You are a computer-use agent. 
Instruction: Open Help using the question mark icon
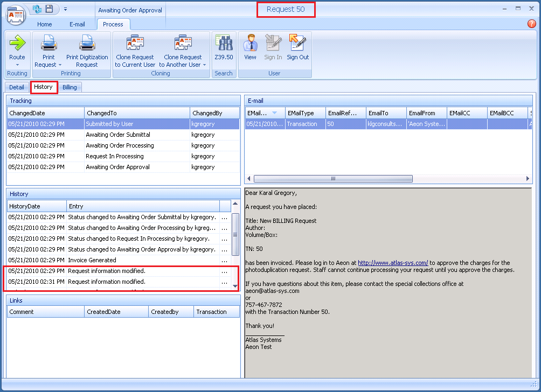[x=531, y=24]
